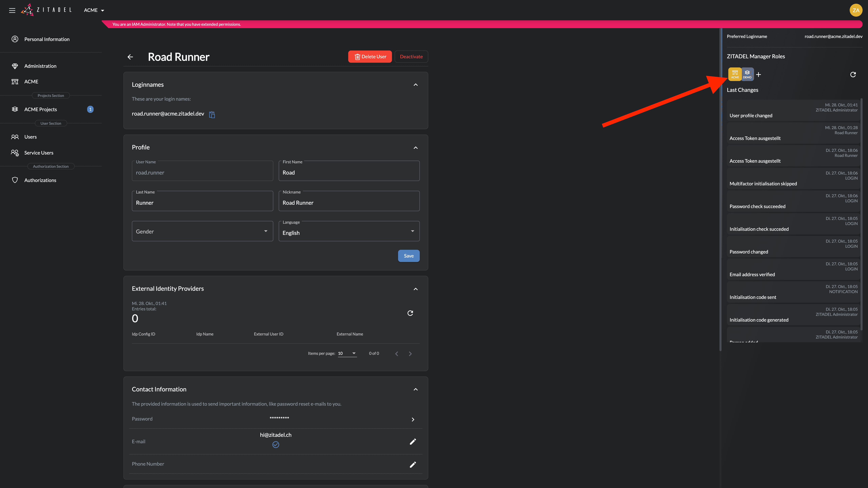Click back arrow next to Road Runner
Screen dimensions: 868x488
click(130, 57)
